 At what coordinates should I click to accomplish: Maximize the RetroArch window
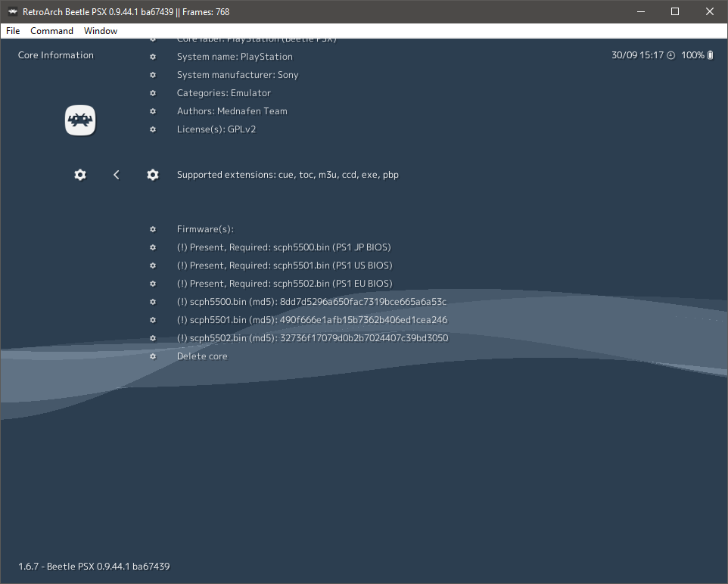[x=675, y=11]
